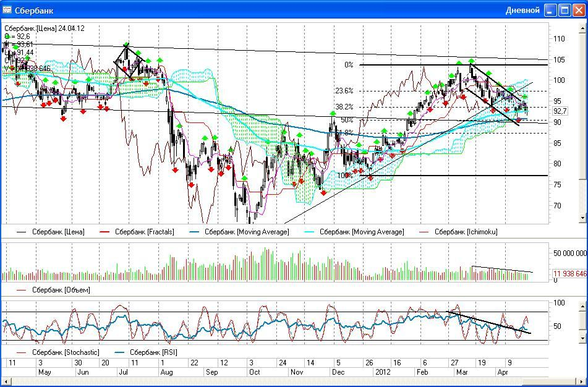Viewport: 588px width, 387px height.
Task: Click the Dec month label on the time axis
Action: coord(339,372)
